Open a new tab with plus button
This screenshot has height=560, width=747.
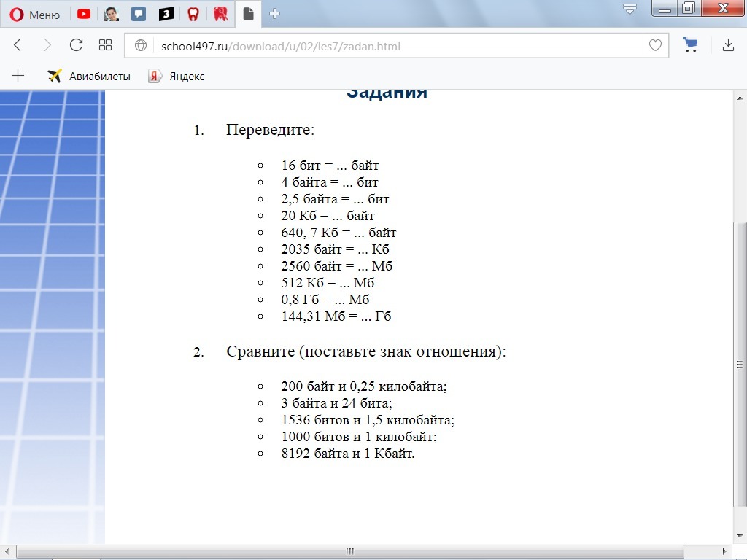pos(275,14)
